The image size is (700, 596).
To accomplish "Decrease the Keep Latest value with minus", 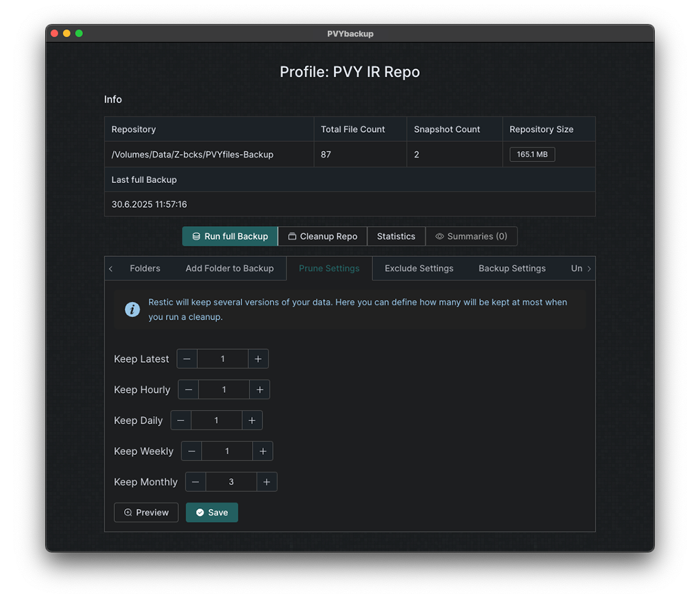I will pyautogui.click(x=187, y=359).
